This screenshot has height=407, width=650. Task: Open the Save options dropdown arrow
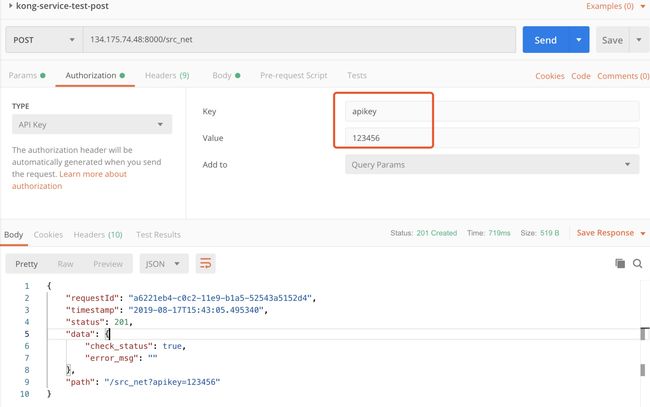coord(639,40)
